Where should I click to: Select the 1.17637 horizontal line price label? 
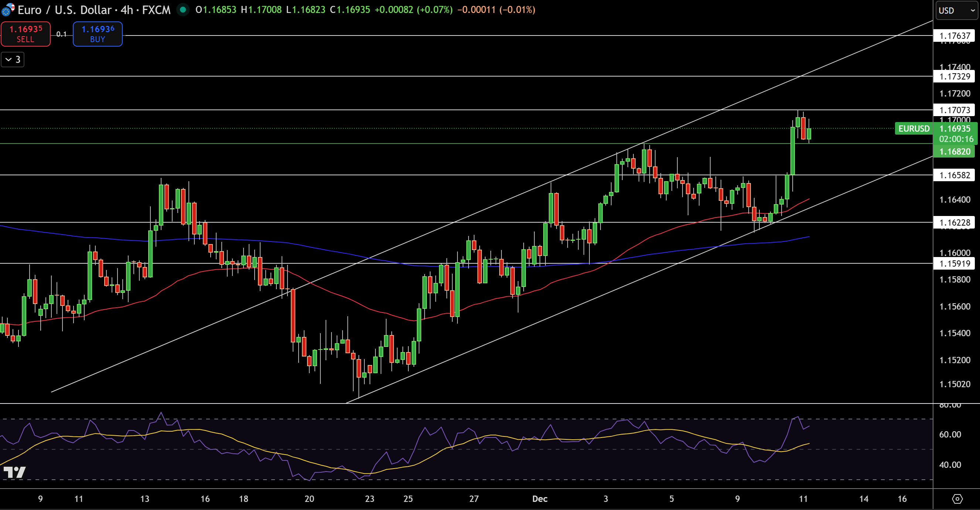[x=955, y=36]
